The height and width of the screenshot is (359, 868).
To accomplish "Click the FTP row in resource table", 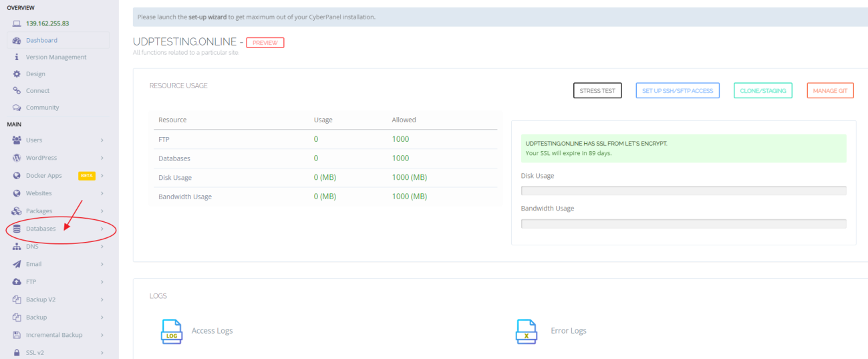I will pos(325,139).
